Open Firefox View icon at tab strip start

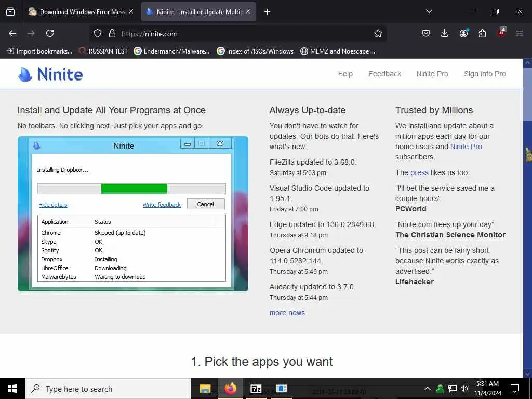pos(10,11)
